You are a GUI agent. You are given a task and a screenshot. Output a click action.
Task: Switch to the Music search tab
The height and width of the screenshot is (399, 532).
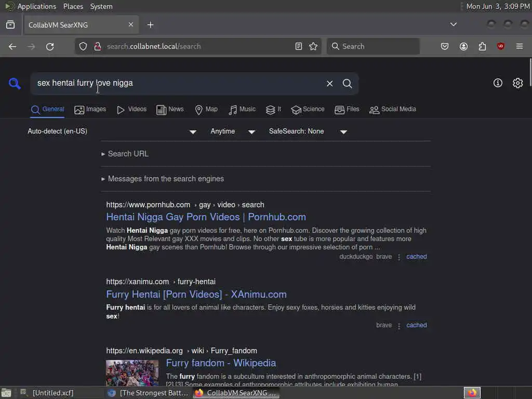(x=242, y=109)
